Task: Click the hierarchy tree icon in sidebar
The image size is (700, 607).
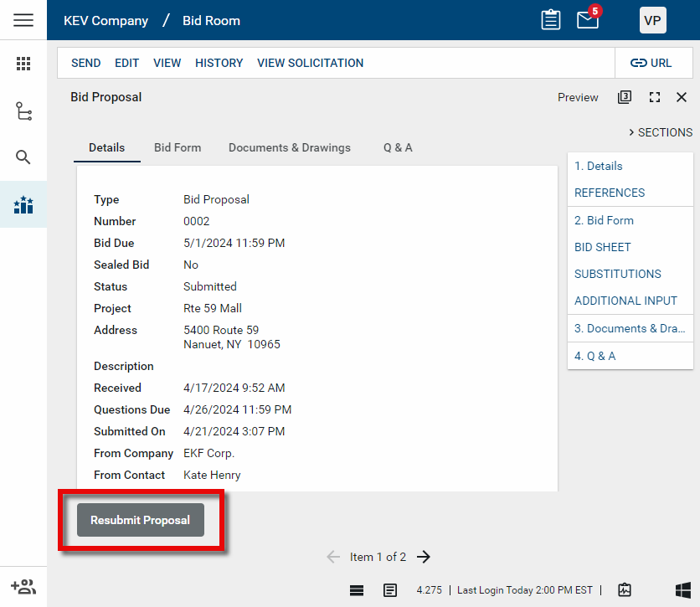Action: pyautogui.click(x=23, y=111)
